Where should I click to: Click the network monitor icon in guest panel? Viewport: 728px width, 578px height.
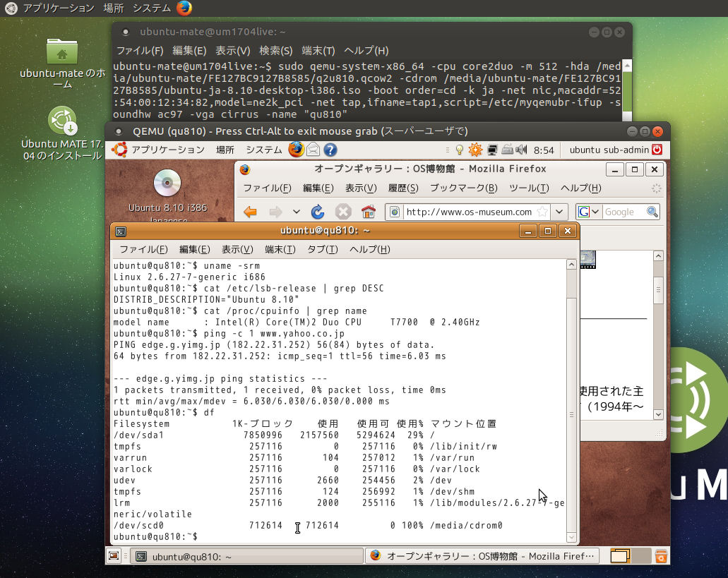tap(492, 150)
